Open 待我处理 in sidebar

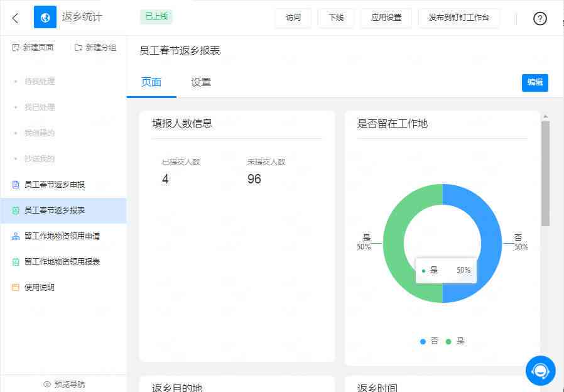click(x=40, y=81)
